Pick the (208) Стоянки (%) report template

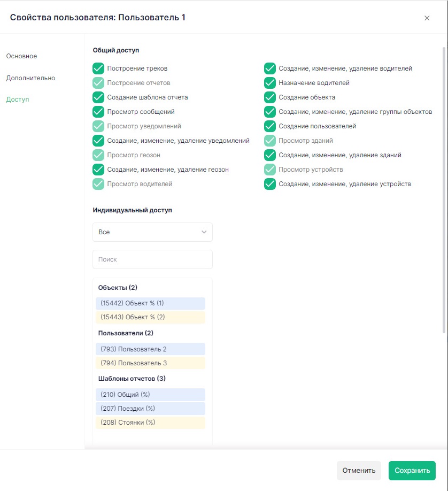150,423
